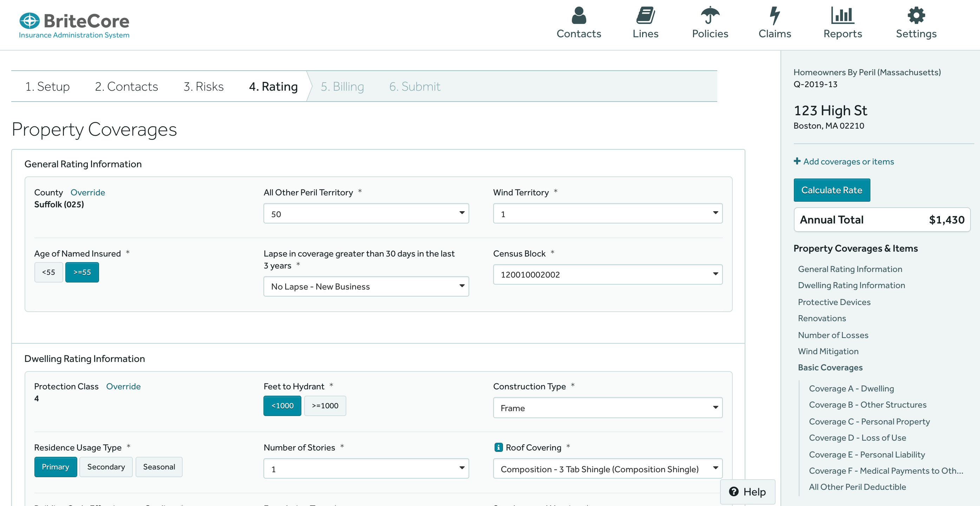Click Add coverages or items link
This screenshot has height=506, width=980.
coord(848,162)
